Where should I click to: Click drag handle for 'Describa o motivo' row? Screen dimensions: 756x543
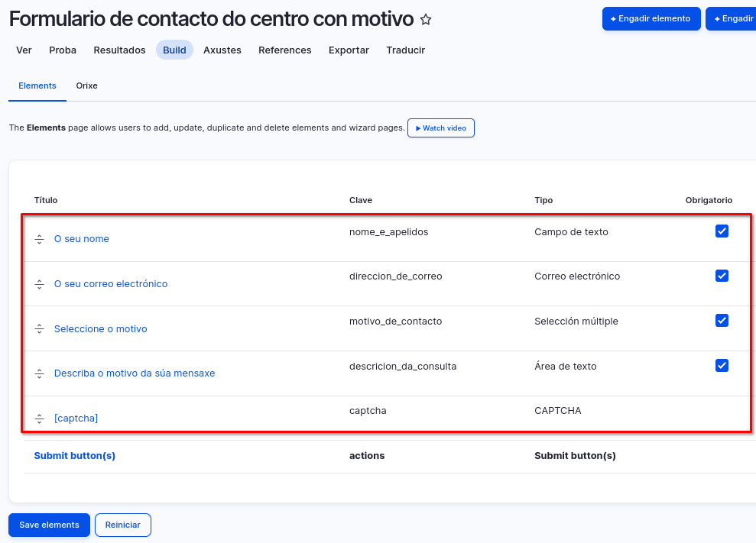[x=40, y=373]
